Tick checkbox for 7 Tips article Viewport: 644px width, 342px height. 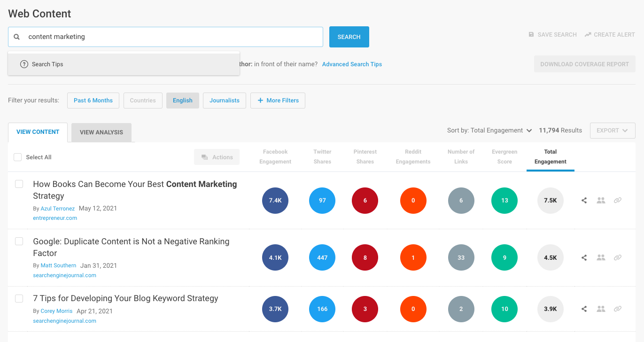(19, 298)
